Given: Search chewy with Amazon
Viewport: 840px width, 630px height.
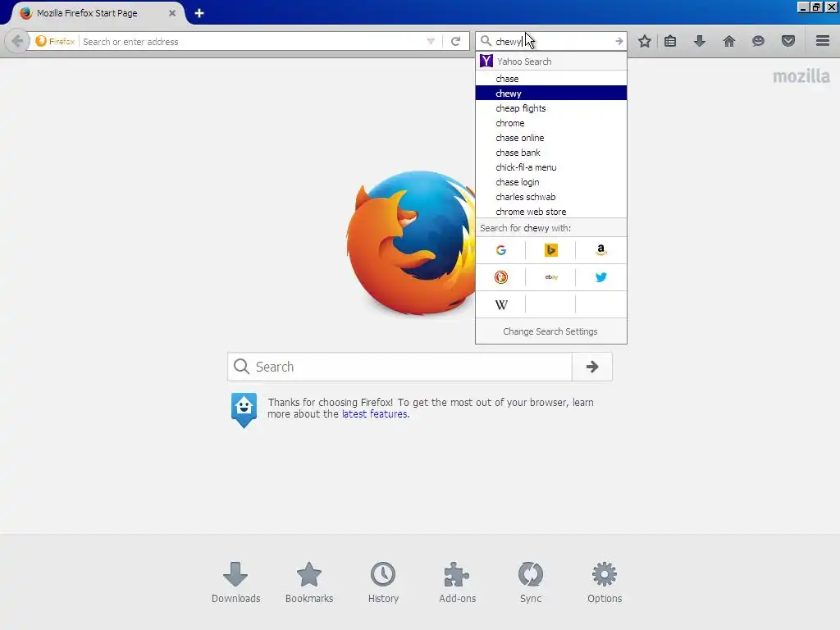Looking at the screenshot, I should point(601,250).
